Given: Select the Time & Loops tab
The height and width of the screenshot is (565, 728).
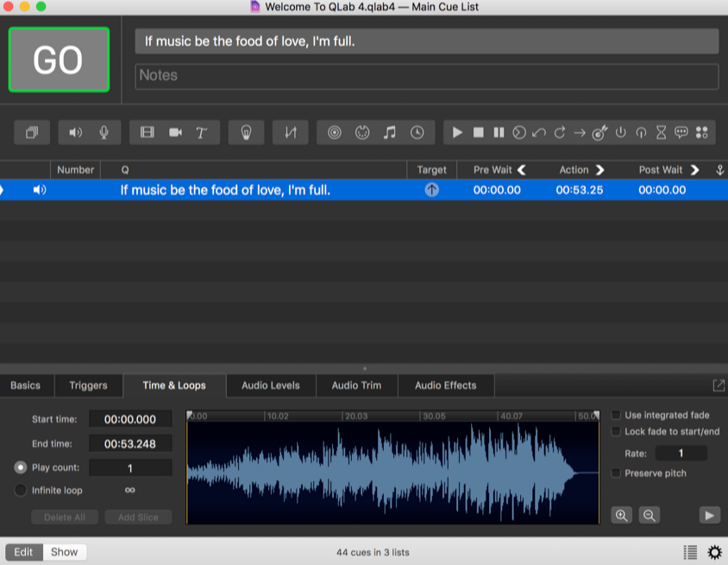Looking at the screenshot, I should pyautogui.click(x=174, y=386).
